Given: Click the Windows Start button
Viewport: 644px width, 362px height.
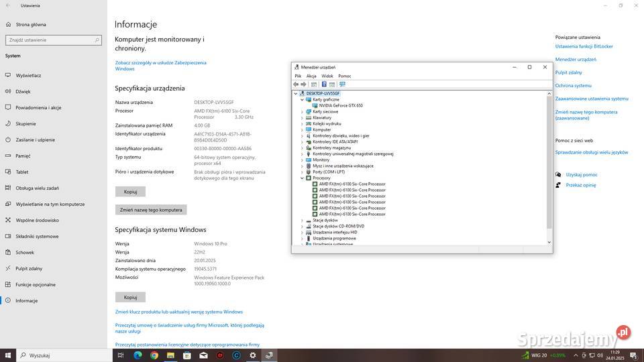Looking at the screenshot, I should point(8,355).
